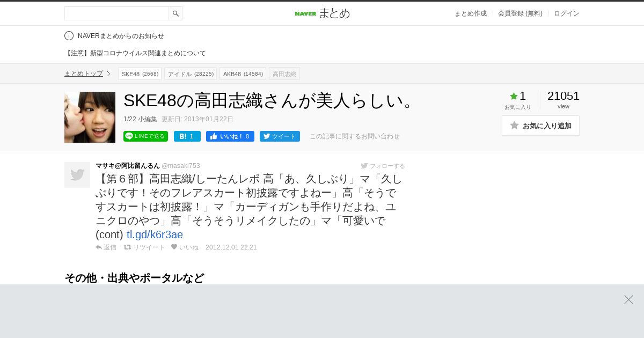Image resolution: width=644 pixels, height=338 pixels.
Task: Open tweet timestamp 2012.12.01 22:21
Action: click(231, 247)
